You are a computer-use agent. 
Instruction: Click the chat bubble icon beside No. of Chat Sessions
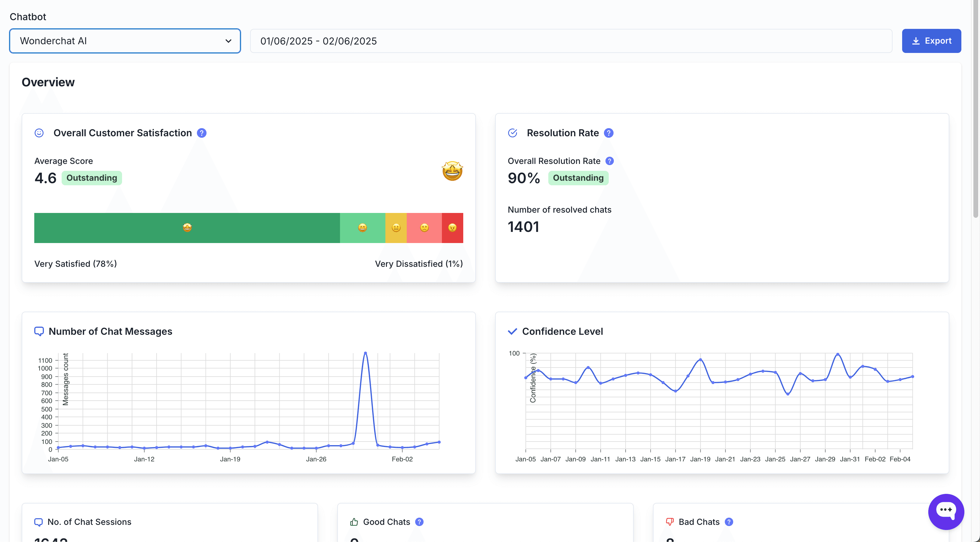38,522
